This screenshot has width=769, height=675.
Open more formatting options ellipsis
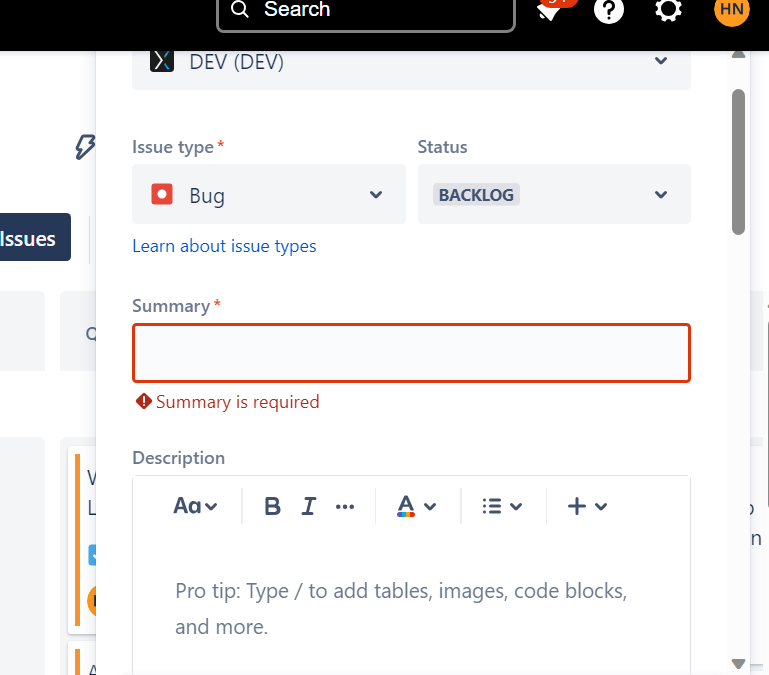tap(345, 507)
